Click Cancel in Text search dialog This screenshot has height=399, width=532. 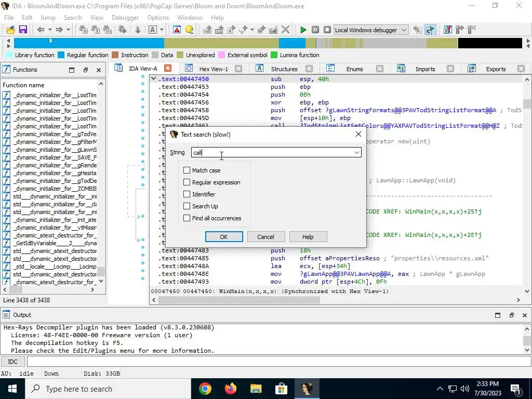click(x=265, y=237)
